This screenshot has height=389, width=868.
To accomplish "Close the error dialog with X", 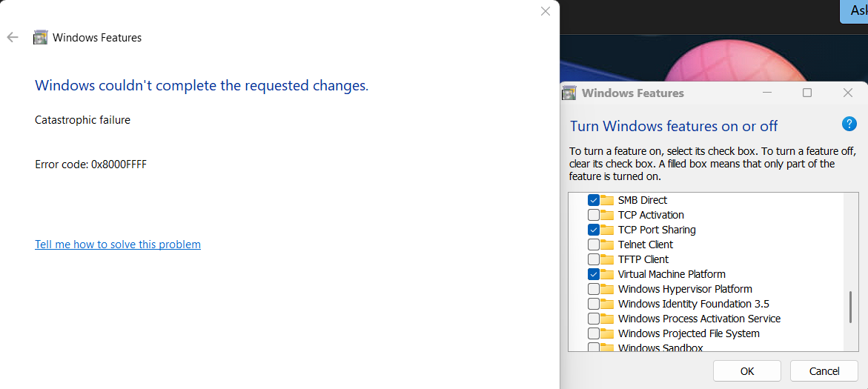I will coord(546,11).
